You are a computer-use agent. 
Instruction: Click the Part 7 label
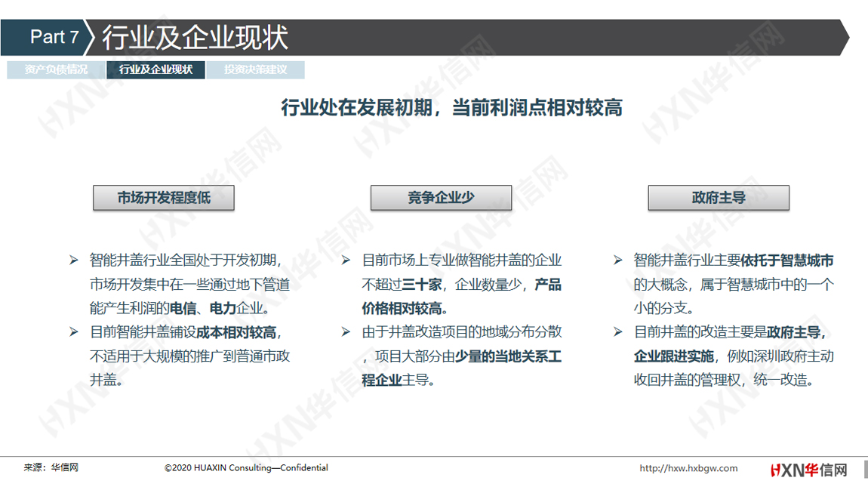click(x=54, y=37)
